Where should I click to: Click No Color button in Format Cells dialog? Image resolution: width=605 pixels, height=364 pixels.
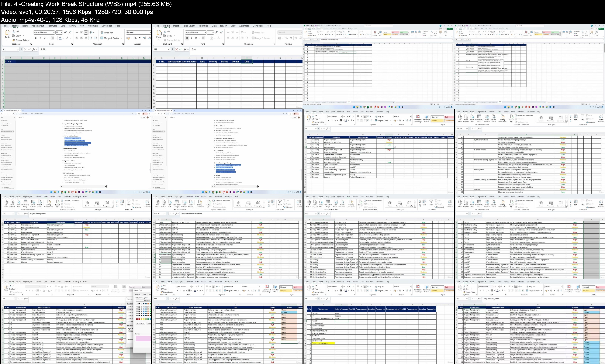143,300
